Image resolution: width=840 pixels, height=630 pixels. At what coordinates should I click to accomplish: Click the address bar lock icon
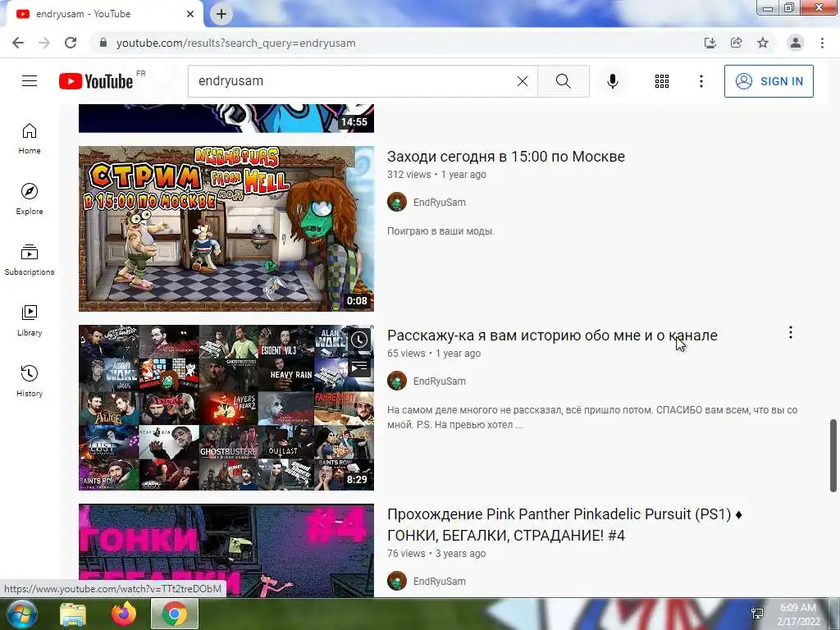tap(103, 43)
